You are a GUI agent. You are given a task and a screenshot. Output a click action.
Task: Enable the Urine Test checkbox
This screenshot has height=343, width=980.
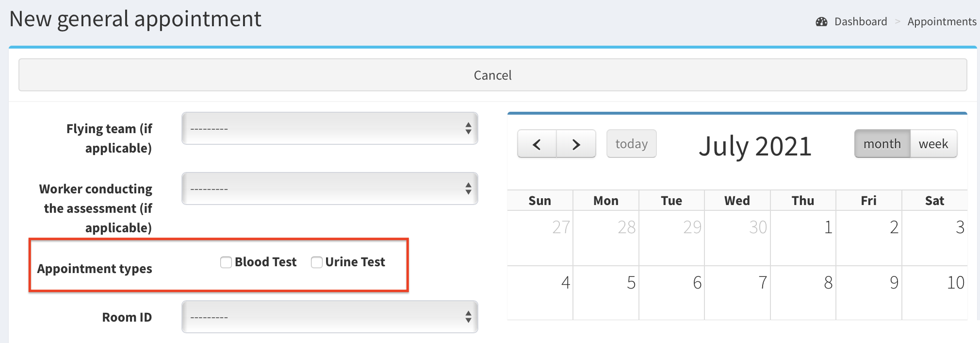(x=317, y=262)
